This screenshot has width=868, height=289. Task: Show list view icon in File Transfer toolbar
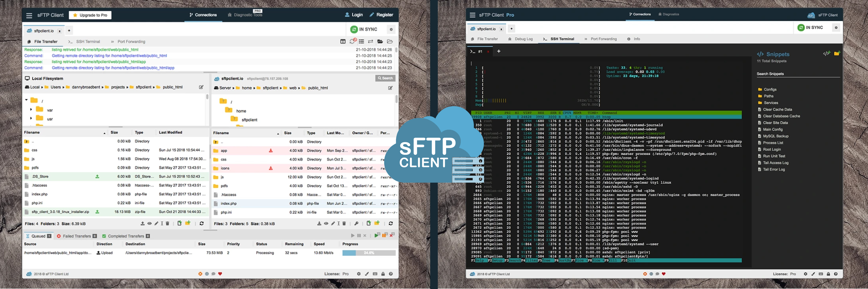361,42
